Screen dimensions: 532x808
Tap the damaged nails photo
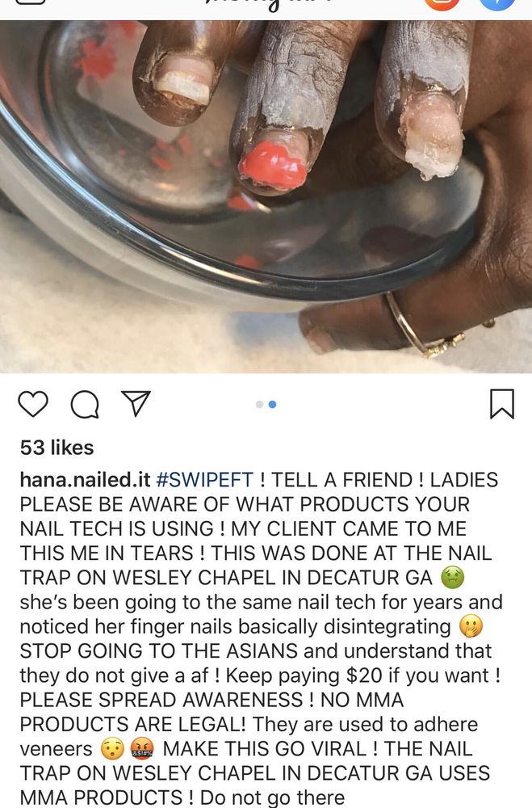(x=266, y=197)
